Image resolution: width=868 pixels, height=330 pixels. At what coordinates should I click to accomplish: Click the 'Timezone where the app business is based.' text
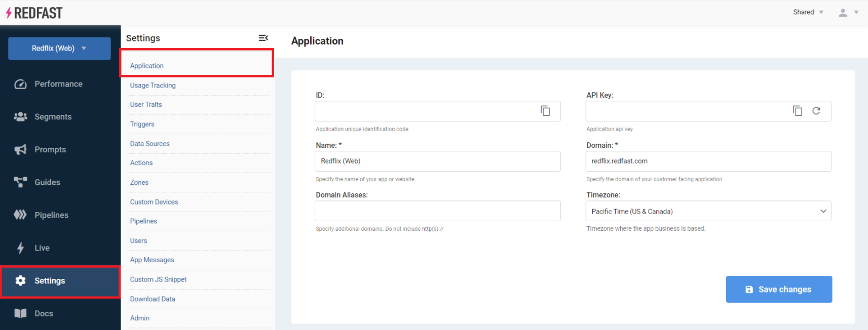coord(646,229)
